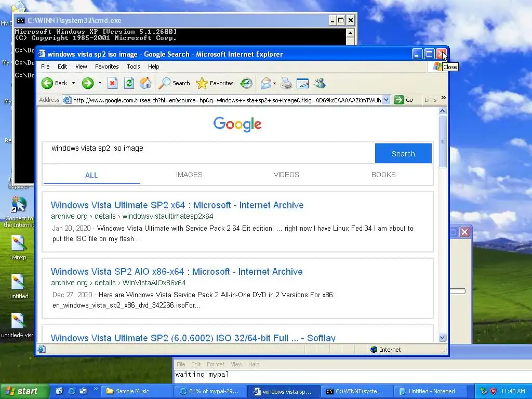Open the Edit menu in Internet Explorer

62,66
